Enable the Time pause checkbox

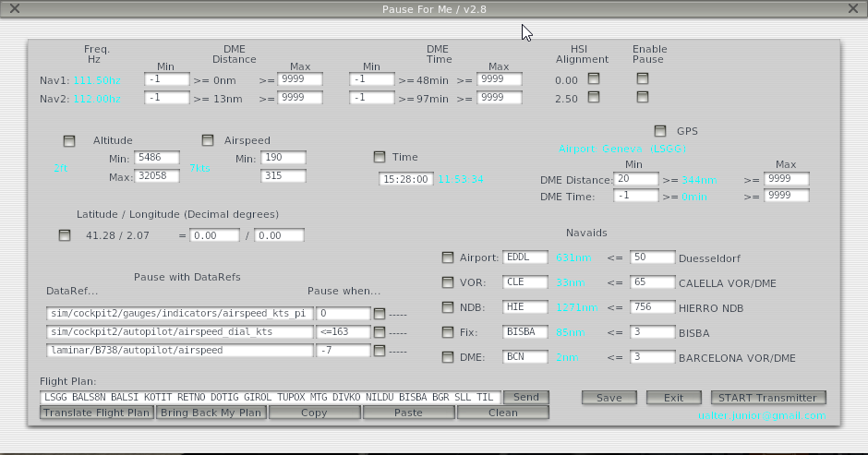click(x=380, y=157)
